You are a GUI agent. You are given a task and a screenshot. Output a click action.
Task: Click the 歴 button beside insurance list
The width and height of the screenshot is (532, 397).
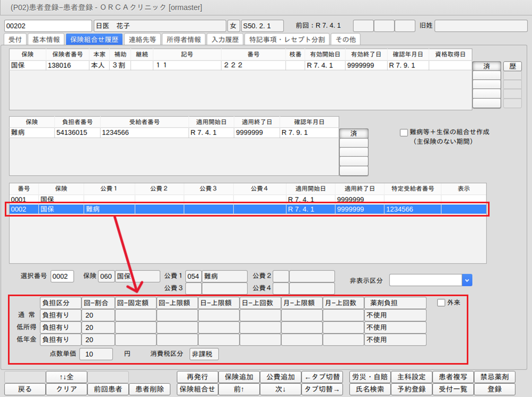(x=512, y=66)
